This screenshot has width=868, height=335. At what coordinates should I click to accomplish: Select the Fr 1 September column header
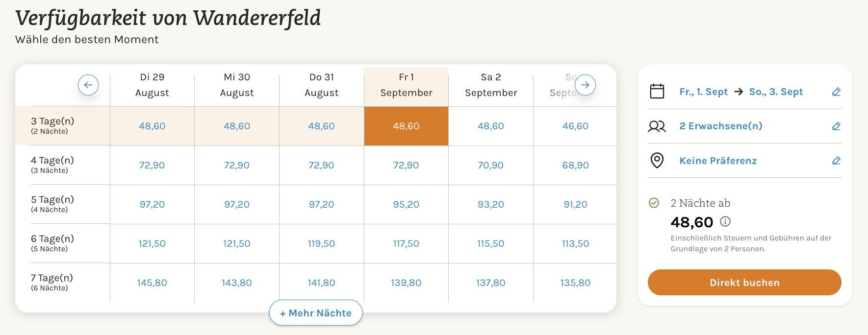coord(406,85)
